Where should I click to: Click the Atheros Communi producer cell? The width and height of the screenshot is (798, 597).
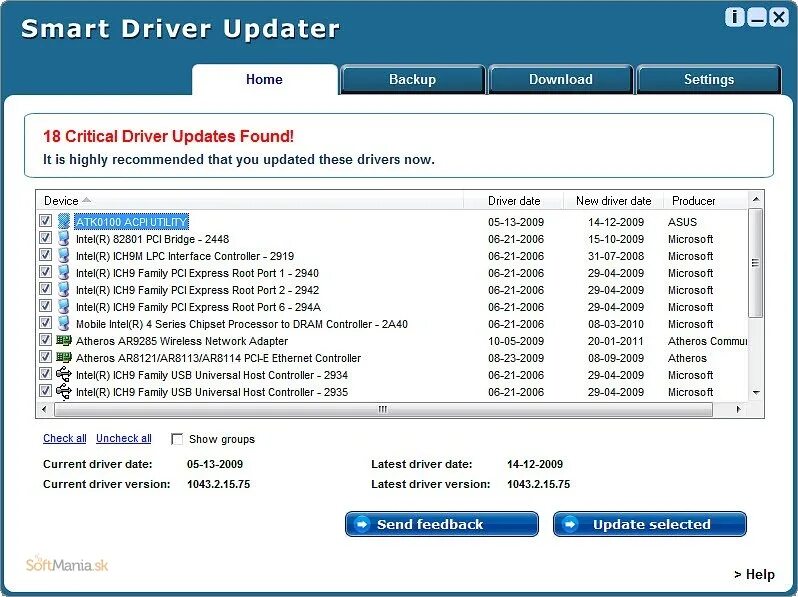tap(707, 341)
